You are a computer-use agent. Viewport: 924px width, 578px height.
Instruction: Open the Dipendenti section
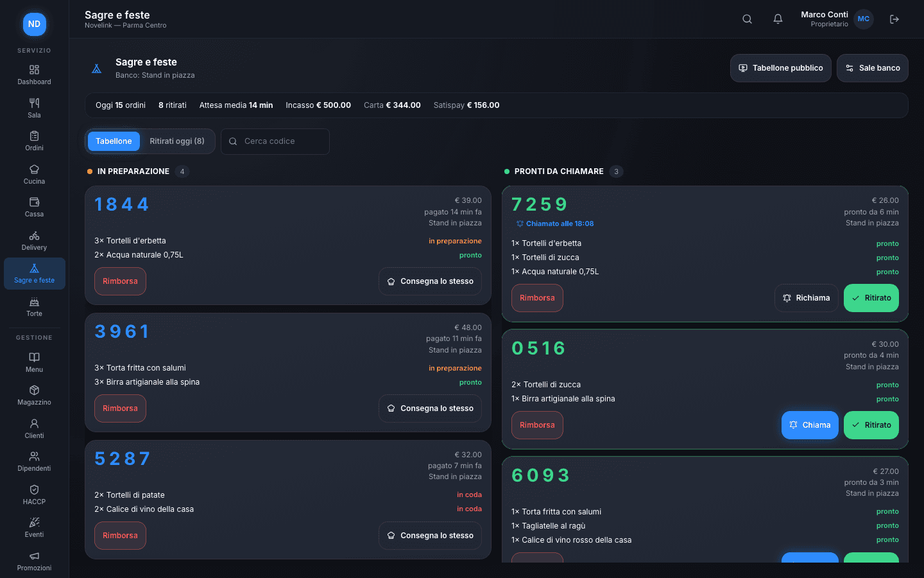click(35, 461)
